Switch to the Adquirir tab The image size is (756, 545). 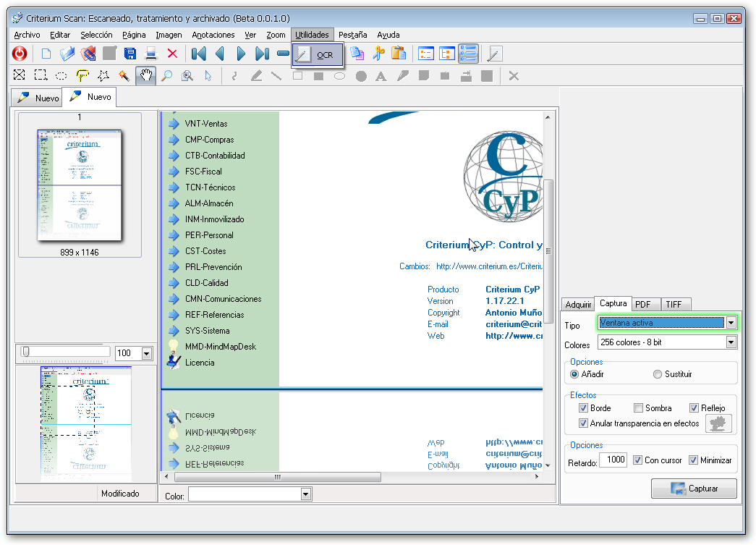[578, 304]
